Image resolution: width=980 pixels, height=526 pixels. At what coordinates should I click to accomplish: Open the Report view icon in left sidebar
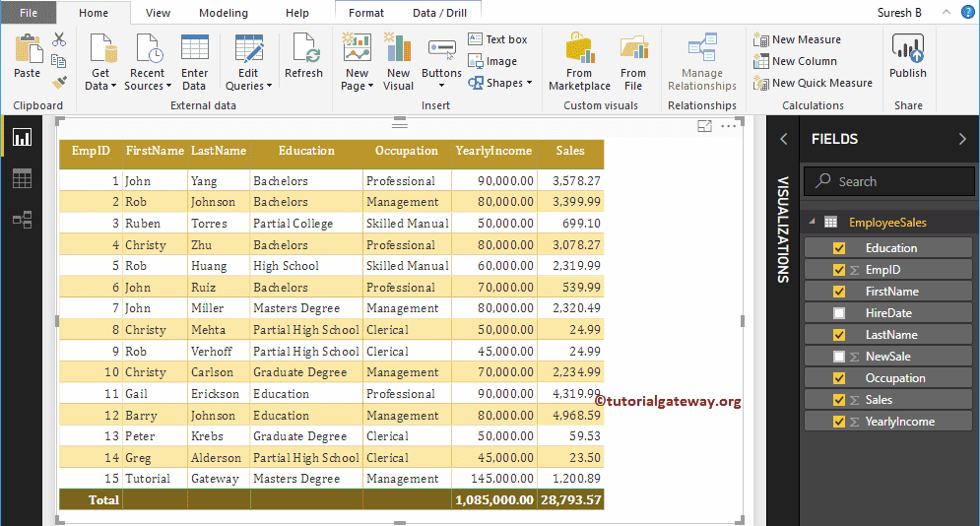[x=22, y=138]
